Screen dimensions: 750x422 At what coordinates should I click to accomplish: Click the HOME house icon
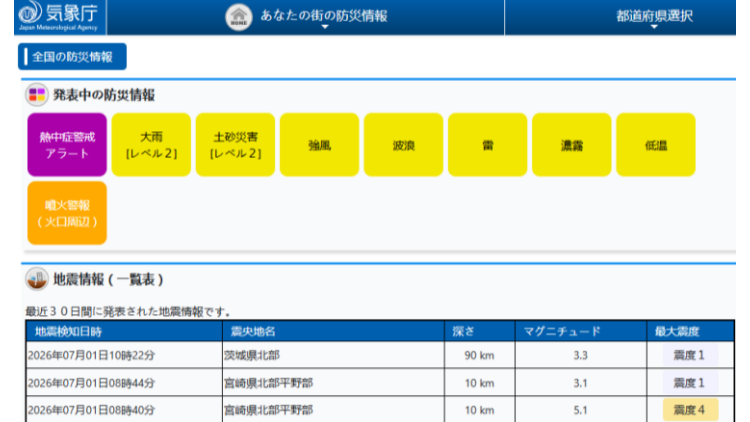click(x=239, y=17)
